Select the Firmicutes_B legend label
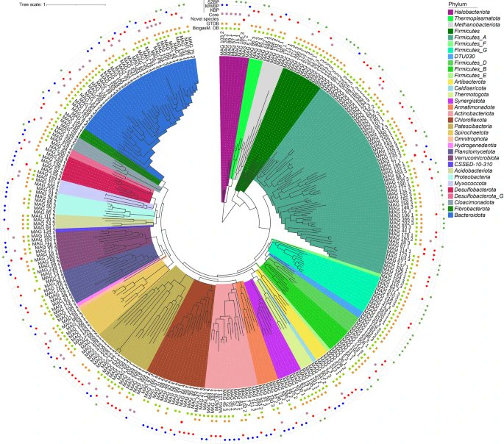The image size is (504, 444). tap(471, 69)
